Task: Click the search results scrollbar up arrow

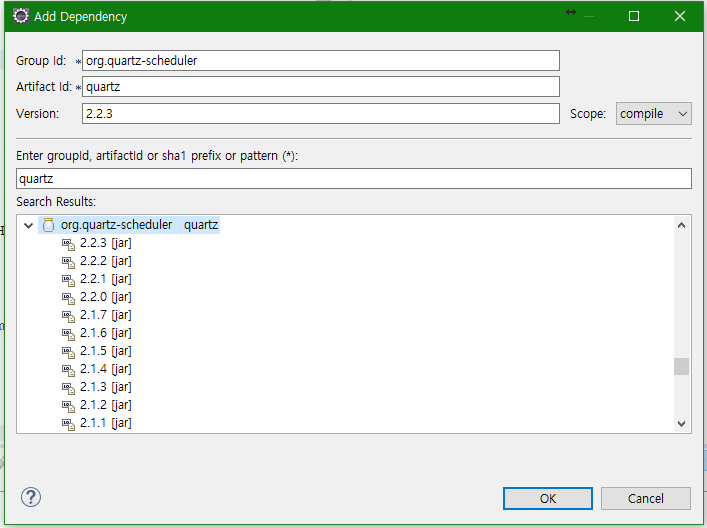Action: [x=681, y=225]
